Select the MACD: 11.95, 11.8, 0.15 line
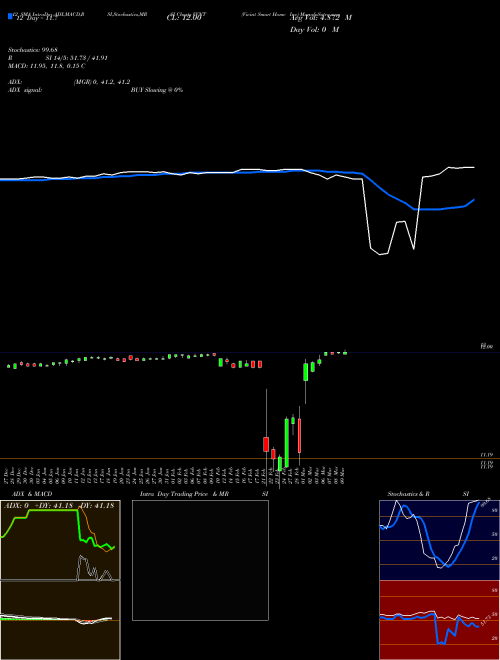 click(x=47, y=66)
